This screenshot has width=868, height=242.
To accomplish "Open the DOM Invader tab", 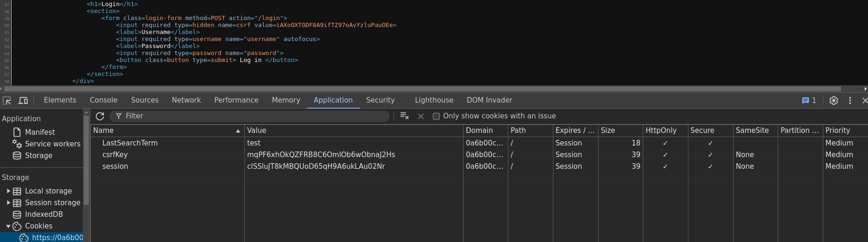I will (489, 100).
